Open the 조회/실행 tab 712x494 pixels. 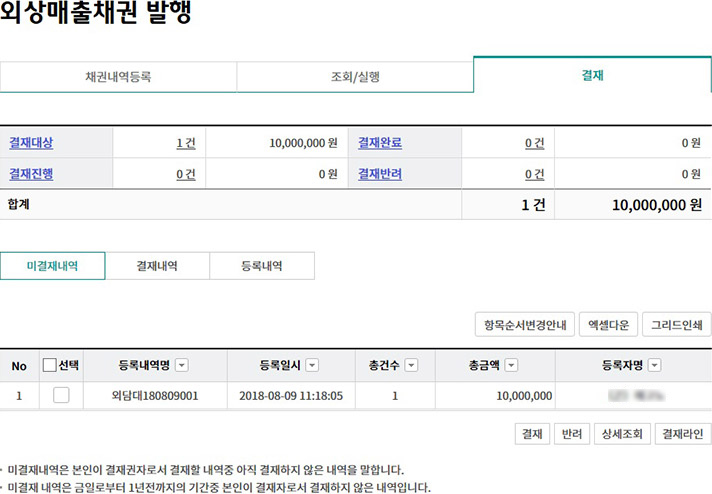355,76
